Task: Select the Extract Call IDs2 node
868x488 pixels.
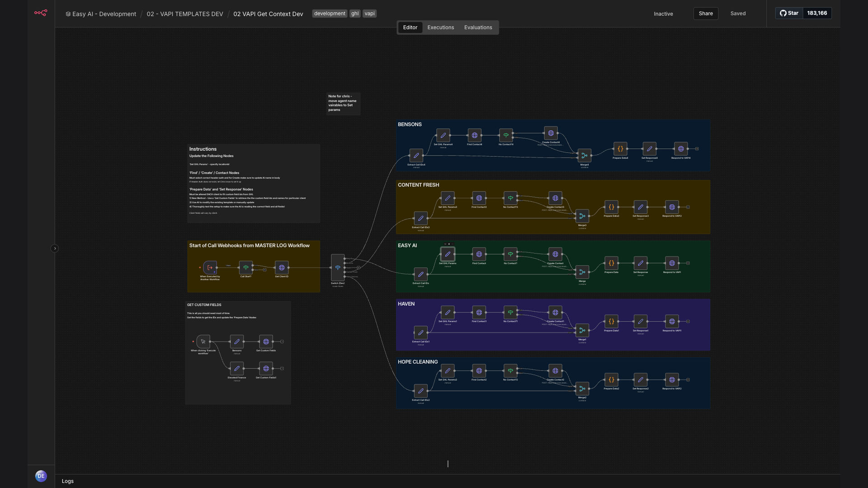Action: point(420,391)
